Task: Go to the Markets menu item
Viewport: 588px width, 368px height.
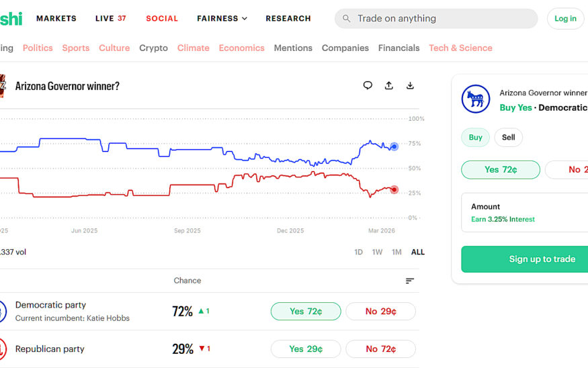Action: (x=56, y=19)
